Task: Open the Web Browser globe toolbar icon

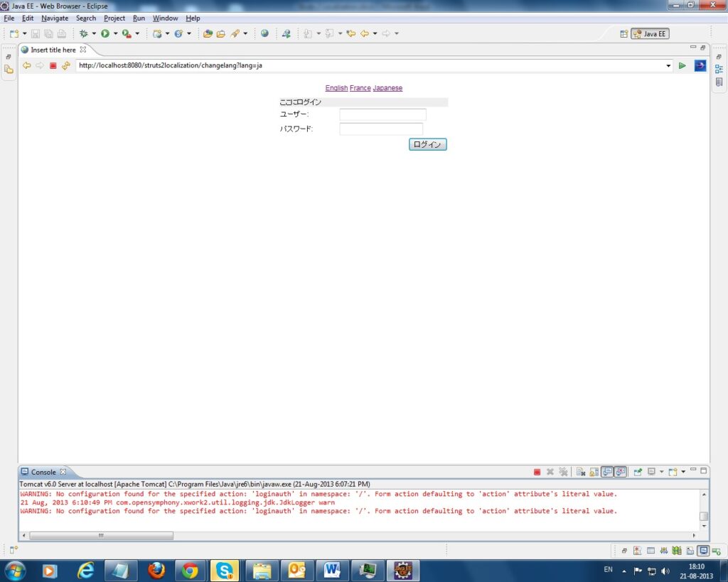Action: [264, 33]
